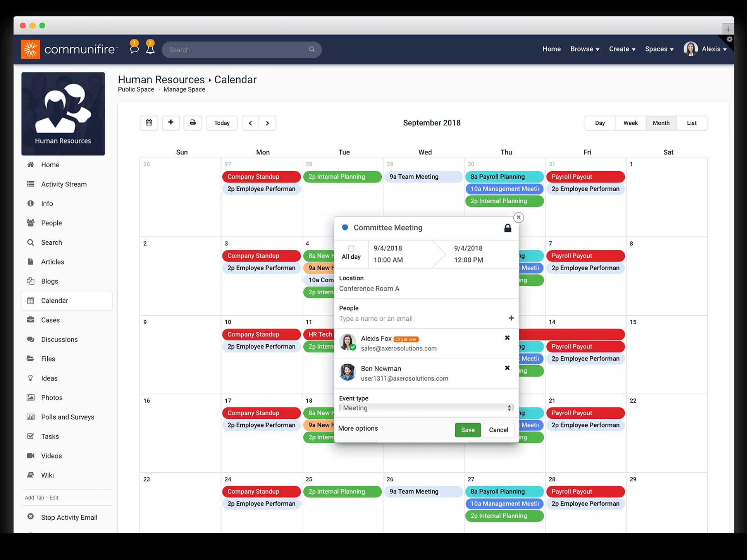
Task: Enable All day for Committee Meeting
Action: pos(351,248)
